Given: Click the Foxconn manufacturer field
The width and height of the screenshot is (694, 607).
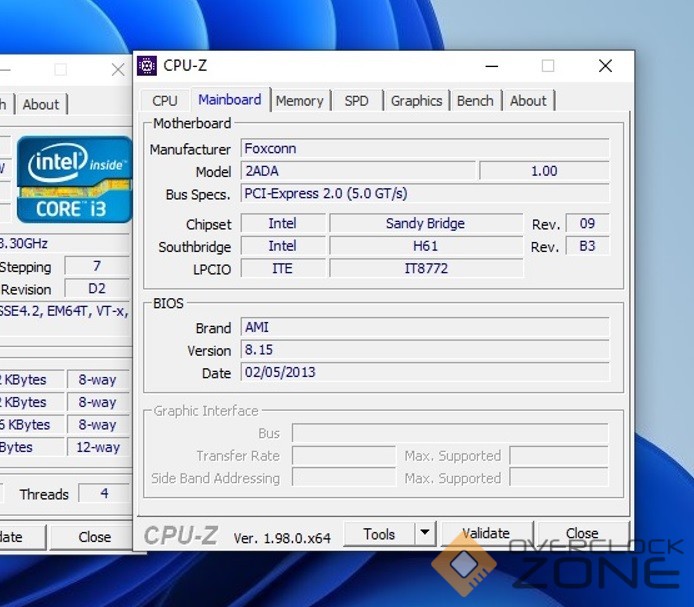Looking at the screenshot, I should (424, 149).
